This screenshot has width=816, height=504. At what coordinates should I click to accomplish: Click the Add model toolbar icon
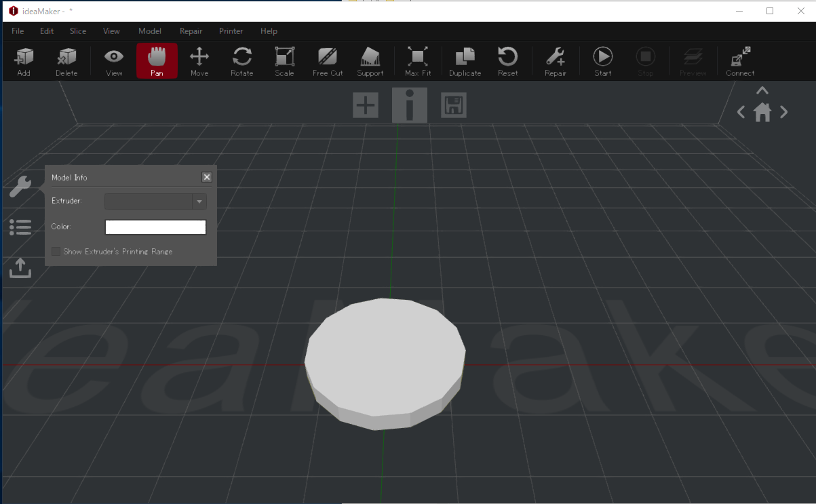coord(24,61)
